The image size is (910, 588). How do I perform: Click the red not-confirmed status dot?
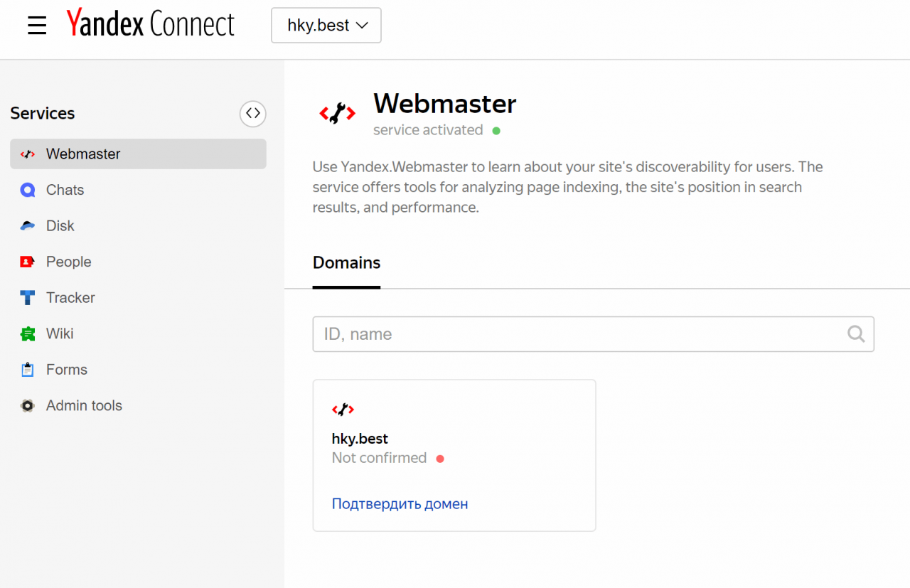tap(440, 459)
